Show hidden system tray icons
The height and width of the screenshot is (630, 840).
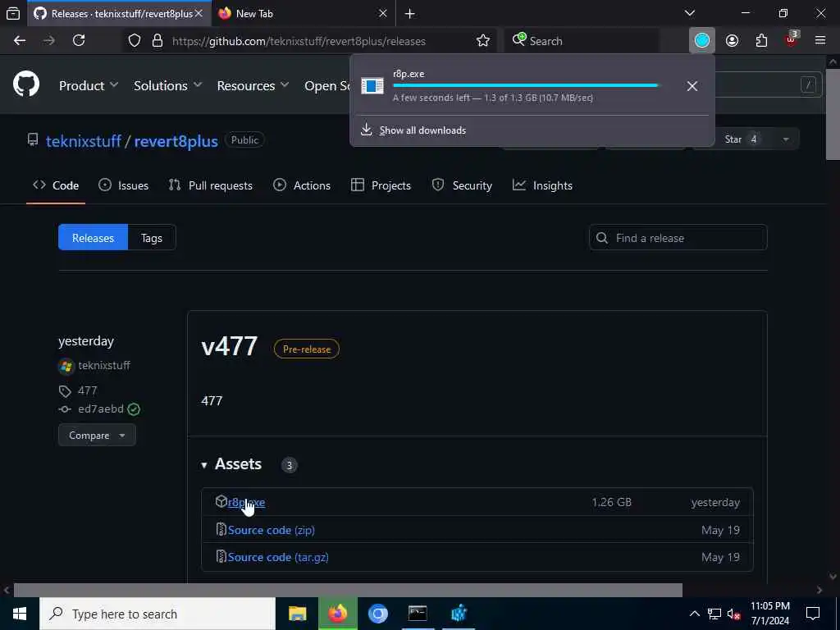pyautogui.click(x=694, y=614)
